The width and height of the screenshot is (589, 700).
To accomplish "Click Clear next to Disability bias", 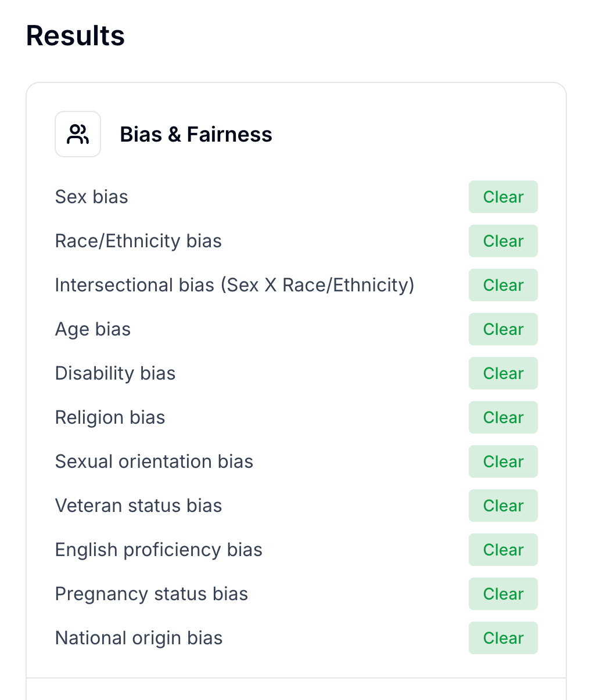I will click(x=503, y=373).
